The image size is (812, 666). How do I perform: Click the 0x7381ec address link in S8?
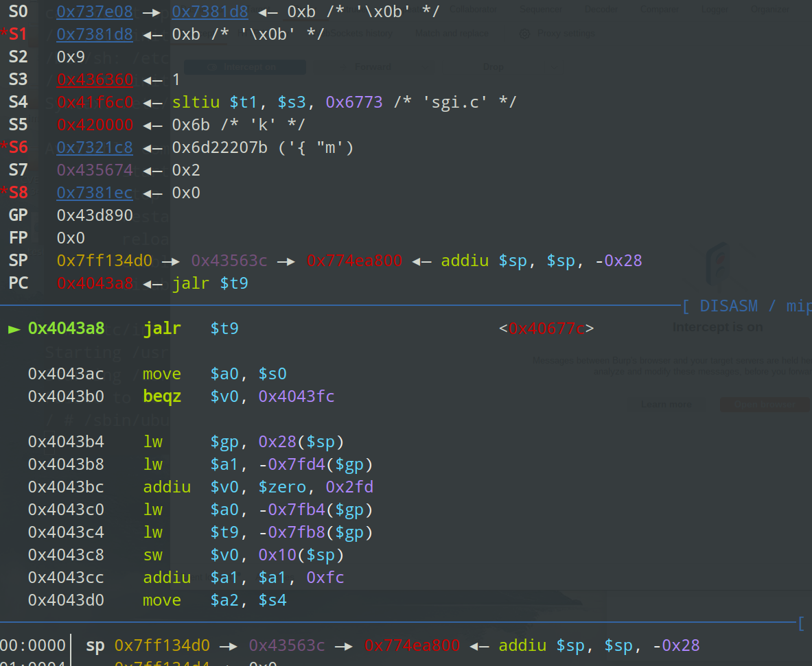(x=95, y=193)
